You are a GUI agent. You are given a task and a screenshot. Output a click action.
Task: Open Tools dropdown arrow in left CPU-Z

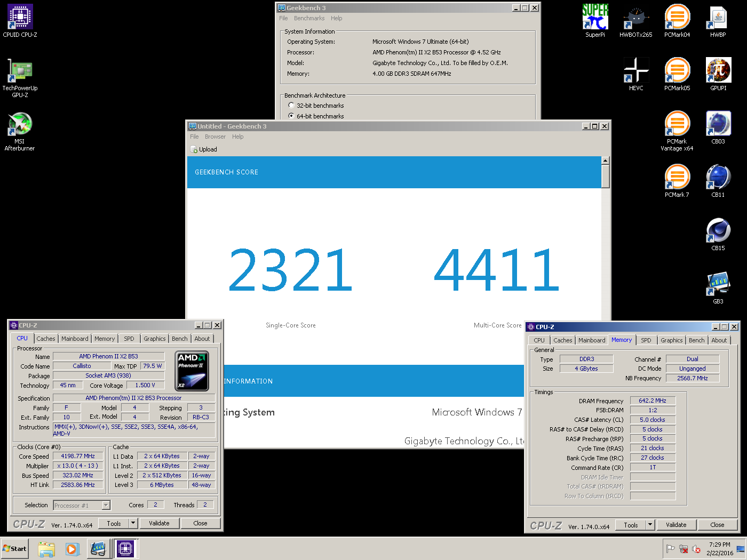[x=133, y=523]
